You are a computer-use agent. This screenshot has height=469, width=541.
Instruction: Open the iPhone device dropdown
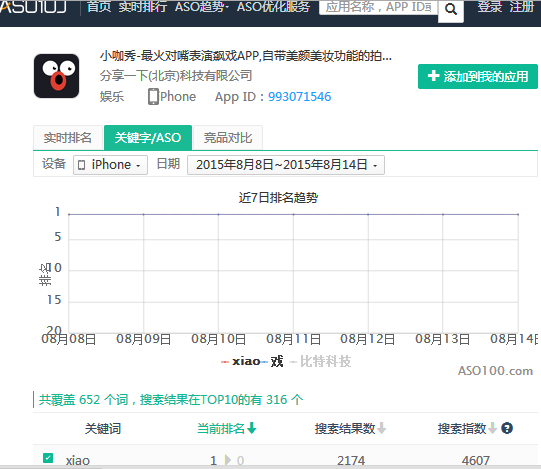(110, 165)
